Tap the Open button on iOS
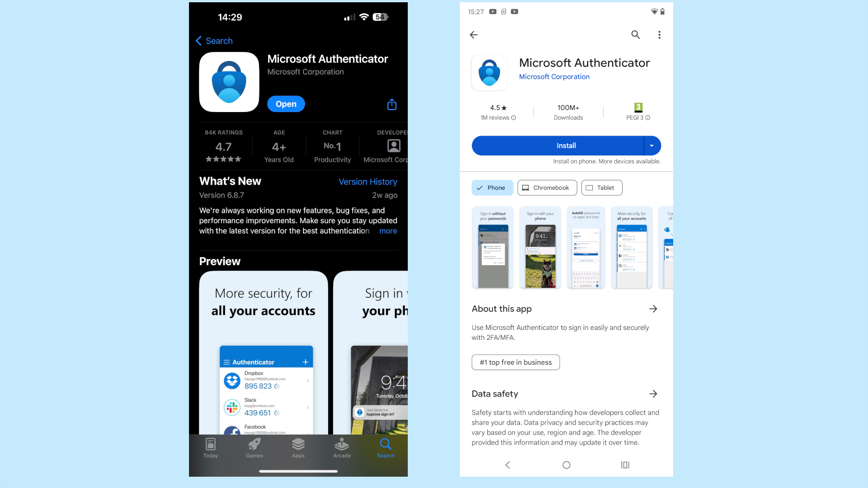The width and height of the screenshot is (868, 488). pyautogui.click(x=286, y=103)
